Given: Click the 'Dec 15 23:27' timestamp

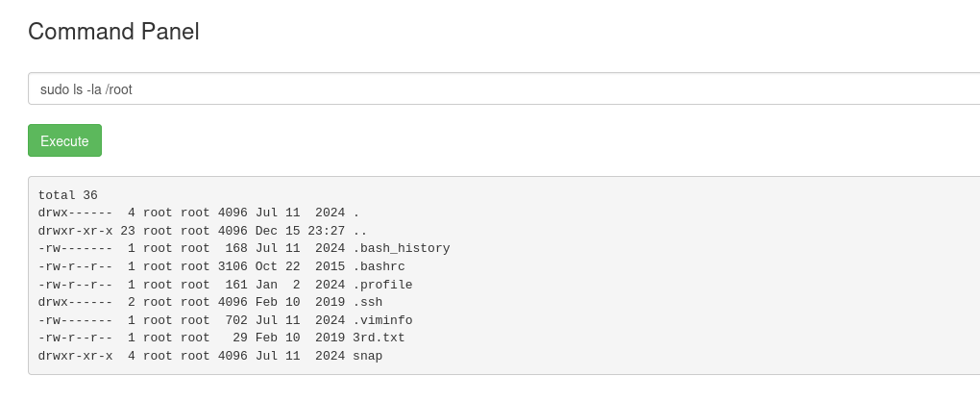Looking at the screenshot, I should 301,231.
